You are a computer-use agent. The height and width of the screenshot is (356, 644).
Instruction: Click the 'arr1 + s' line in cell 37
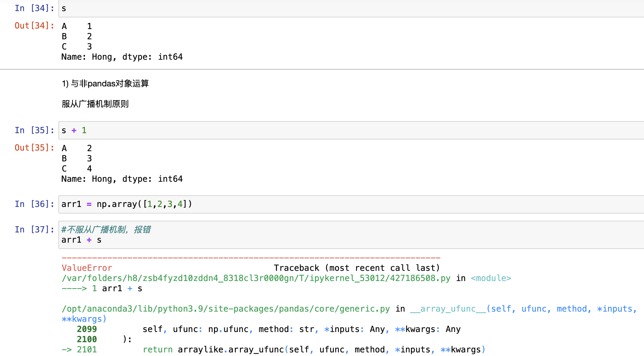[x=82, y=240]
